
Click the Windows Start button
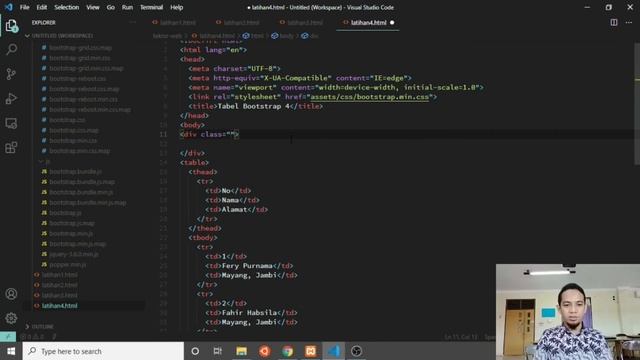point(11,351)
